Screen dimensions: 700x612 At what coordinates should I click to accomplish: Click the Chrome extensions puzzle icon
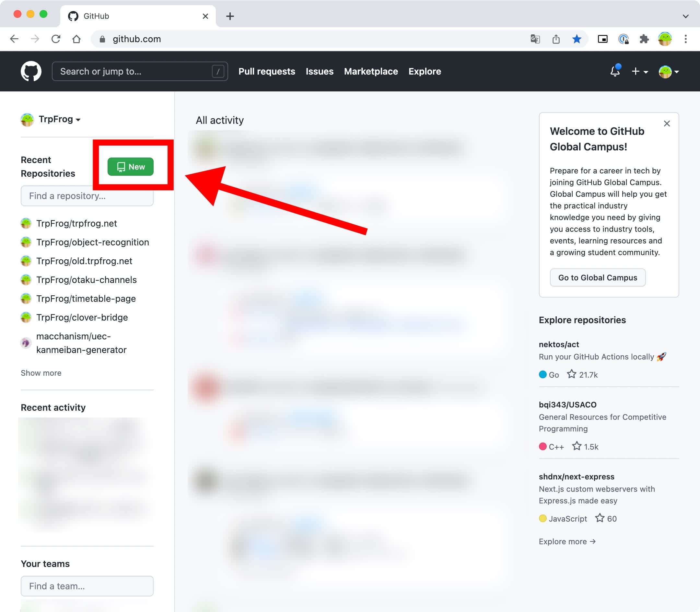(x=644, y=39)
